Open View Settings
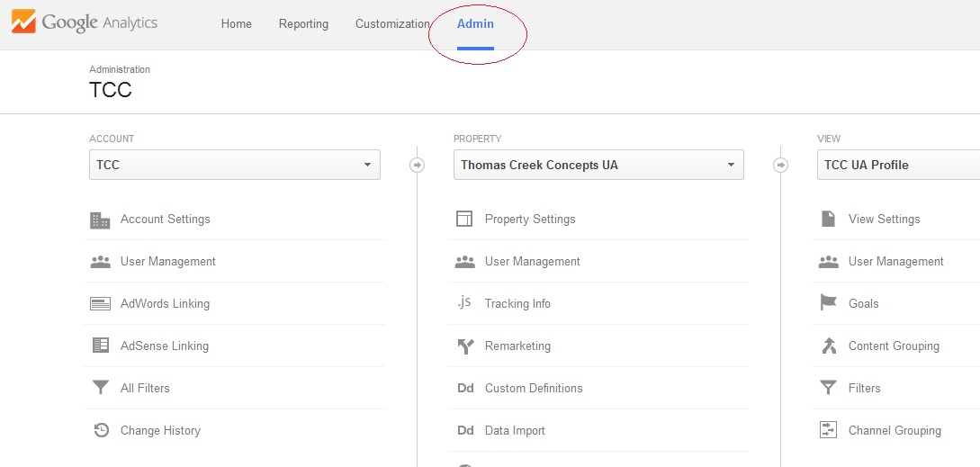This screenshot has width=980, height=467. [x=885, y=220]
